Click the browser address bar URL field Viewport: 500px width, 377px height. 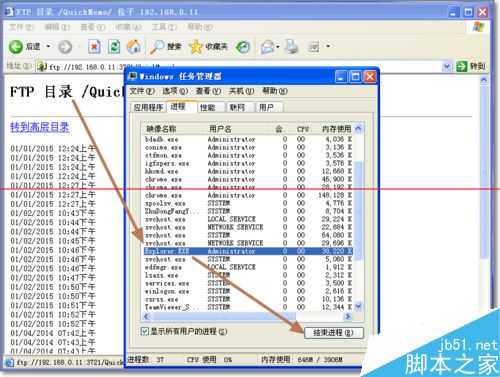pos(240,67)
